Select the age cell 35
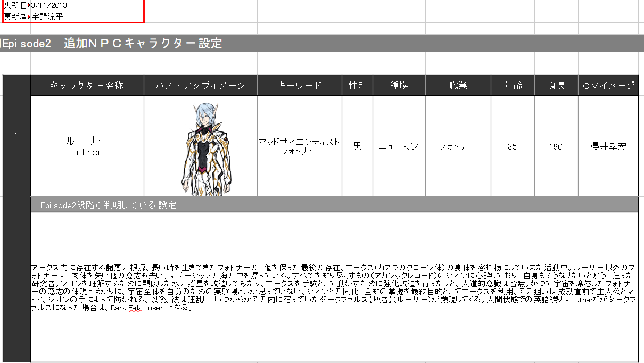The image size is (644, 363). [513, 146]
